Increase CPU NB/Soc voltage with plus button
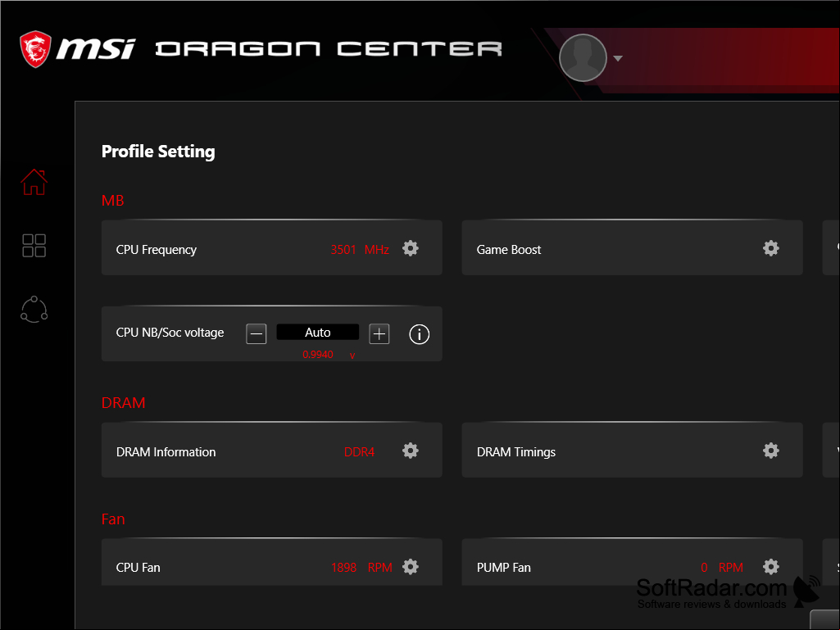Image resolution: width=840 pixels, height=630 pixels. [379, 334]
